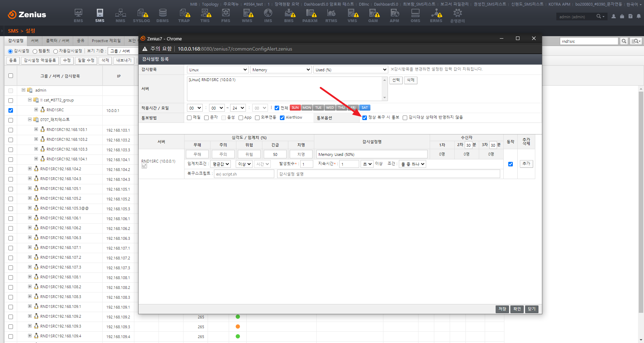The height and width of the screenshot is (343, 644).
Task: Switch to the 콜렉터 / 서버 tab
Action: 58,41
